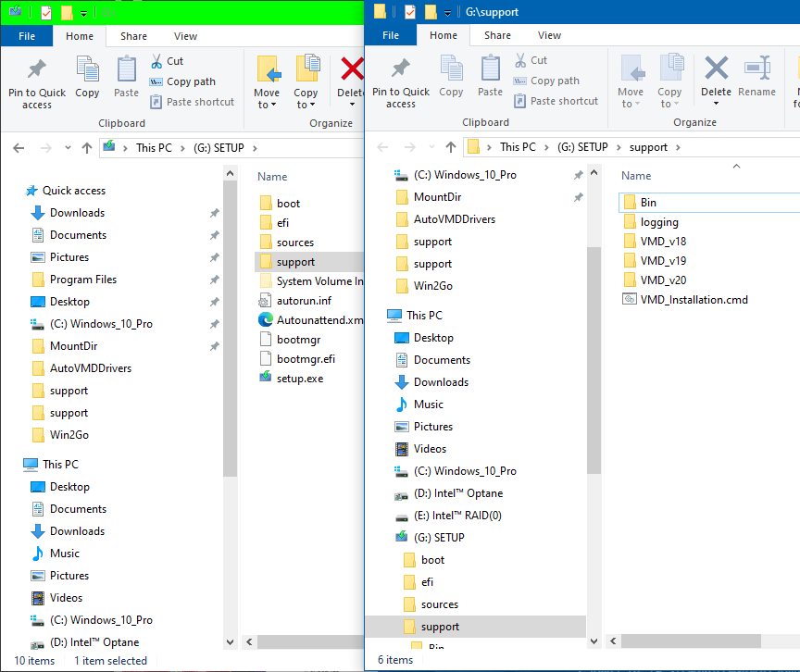Sort by Name column in left window
800x672 pixels.
[x=272, y=177]
